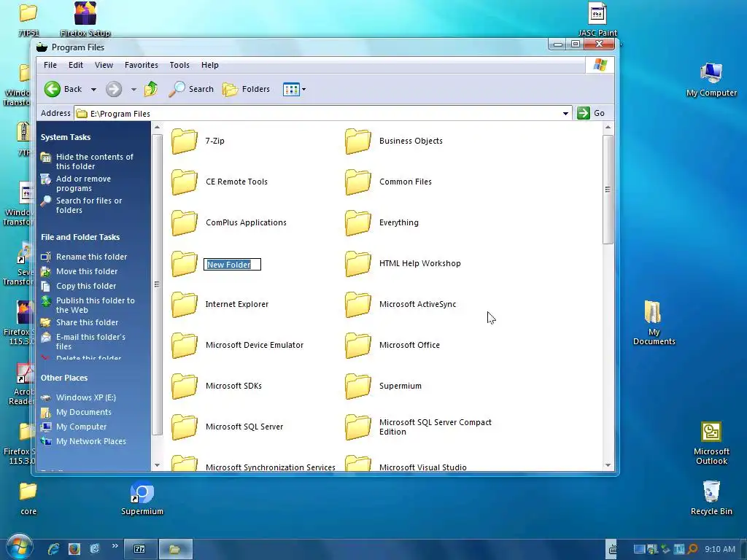Select the JASC Paint desktop icon

(597, 20)
